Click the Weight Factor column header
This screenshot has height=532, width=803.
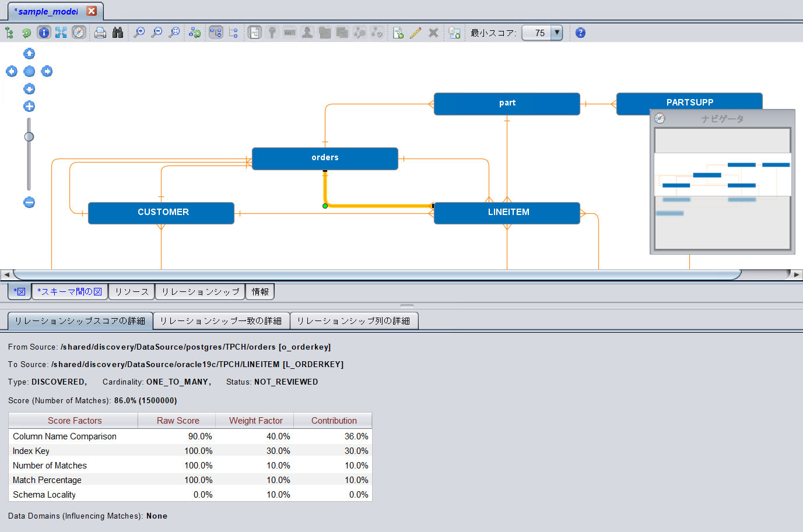255,421
